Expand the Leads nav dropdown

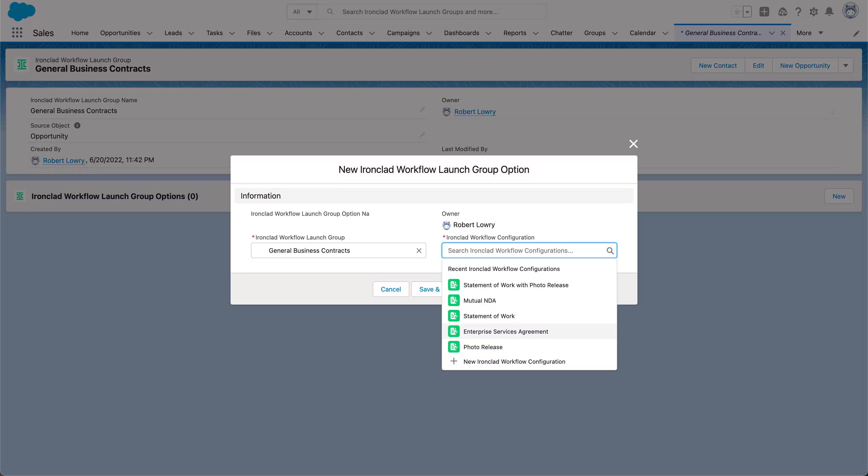(x=191, y=33)
